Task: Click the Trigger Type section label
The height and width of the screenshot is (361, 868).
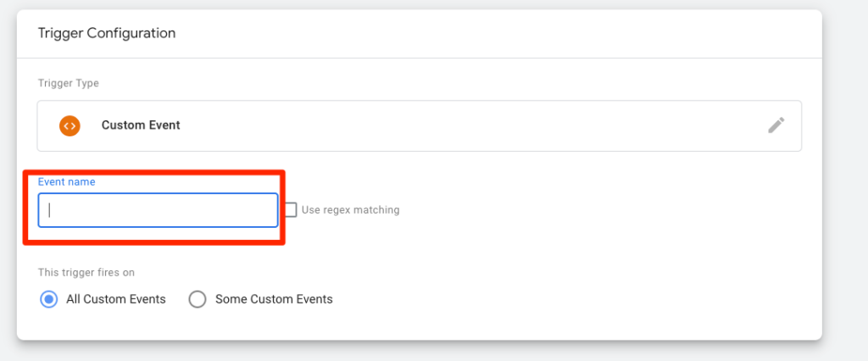Action: 69,83
